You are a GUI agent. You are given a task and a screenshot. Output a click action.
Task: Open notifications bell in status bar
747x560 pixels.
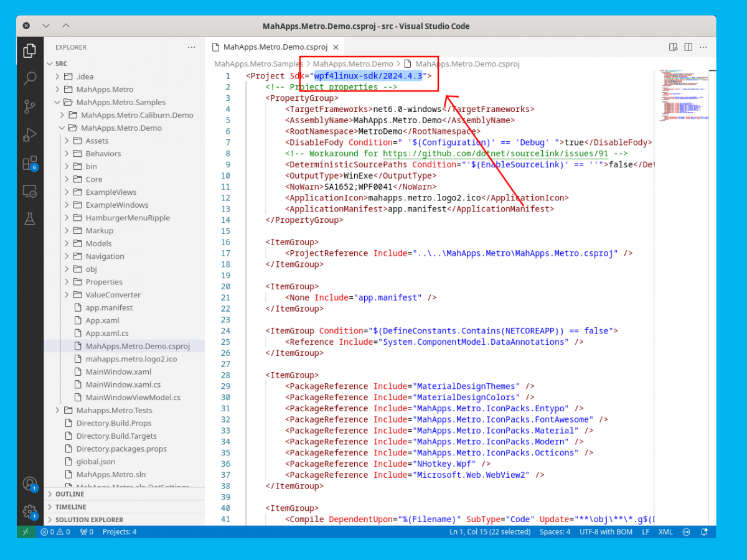point(704,532)
